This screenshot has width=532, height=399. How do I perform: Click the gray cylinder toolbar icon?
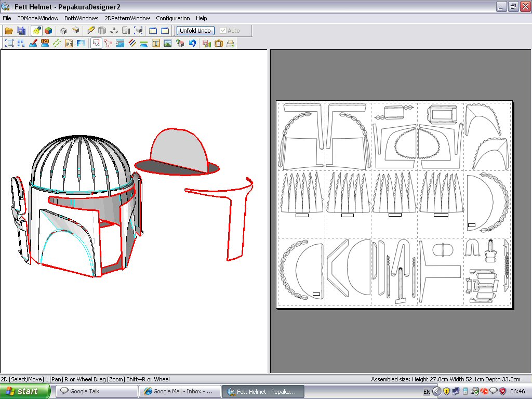[102, 31]
